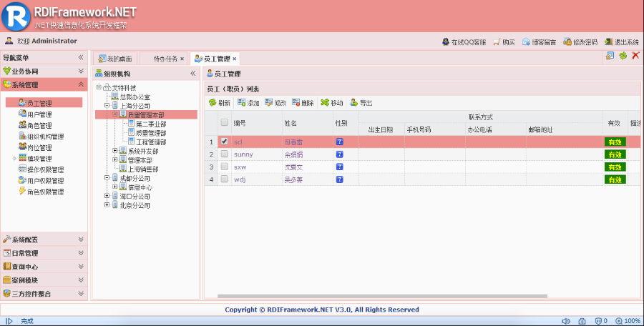644x326 pixels.
Task: Open the 购买 link
Action: point(504,42)
